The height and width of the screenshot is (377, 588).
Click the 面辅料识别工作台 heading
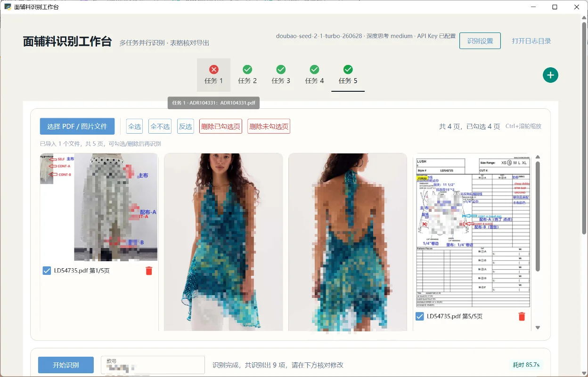67,41
